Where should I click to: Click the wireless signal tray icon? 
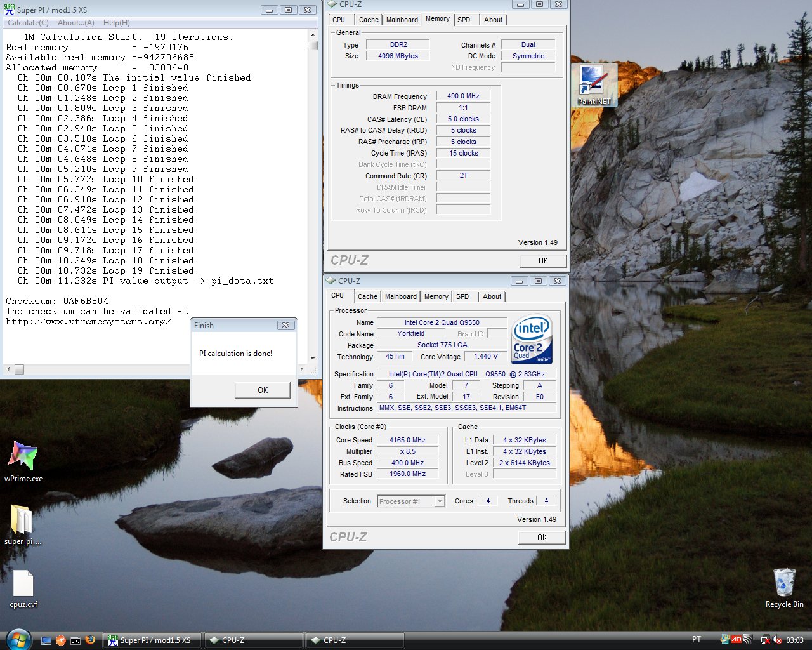coord(747,640)
